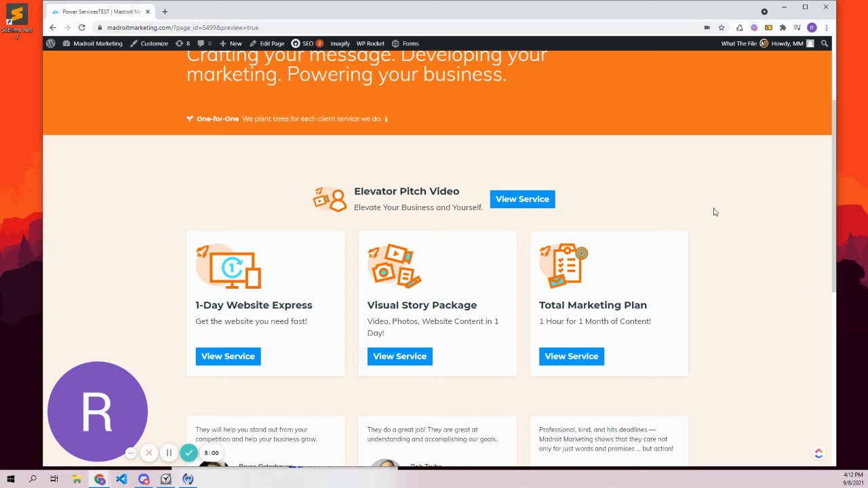This screenshot has width=868, height=488.
Task: Click the Total Marketing Plan heading
Action: 593,305
